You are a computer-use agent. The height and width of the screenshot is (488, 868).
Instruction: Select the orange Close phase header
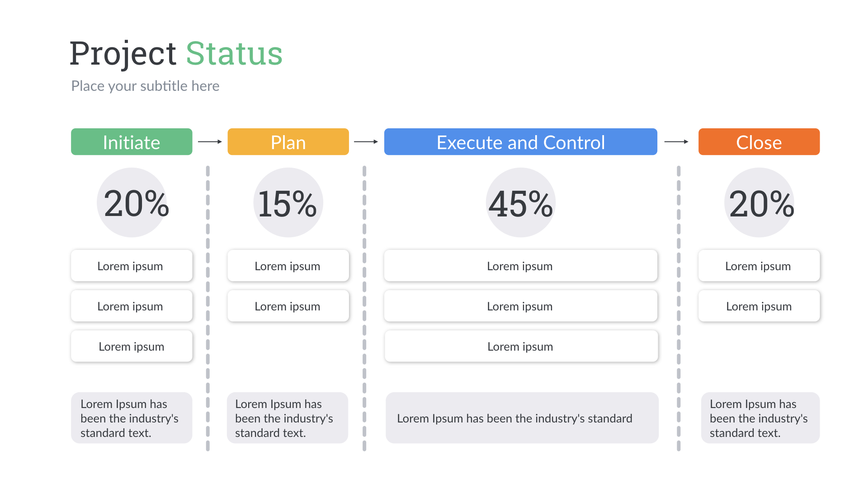point(759,142)
